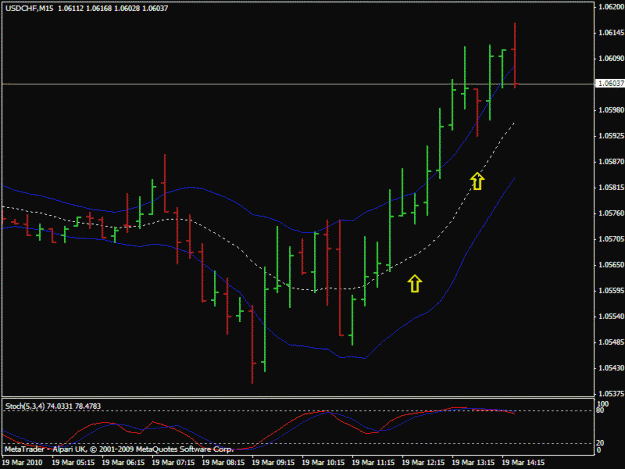
Task: Click the 1.05925 price scale value
Action: click(611, 136)
